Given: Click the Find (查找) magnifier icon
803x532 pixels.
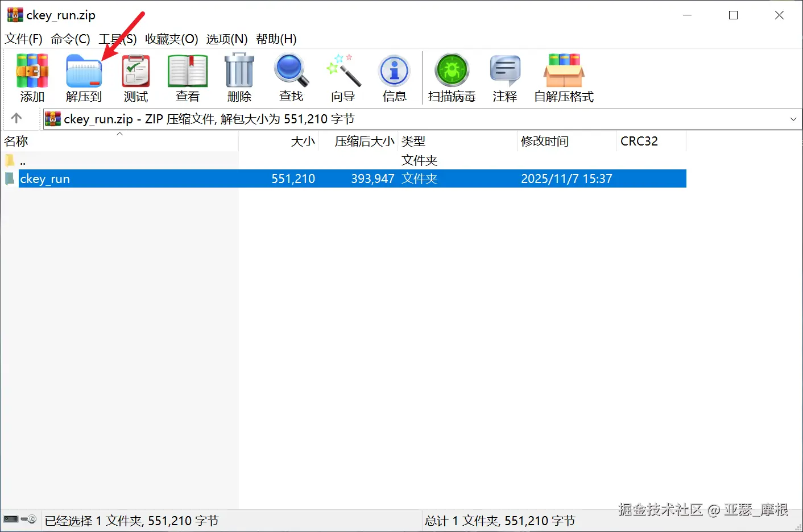Looking at the screenshot, I should 291,70.
